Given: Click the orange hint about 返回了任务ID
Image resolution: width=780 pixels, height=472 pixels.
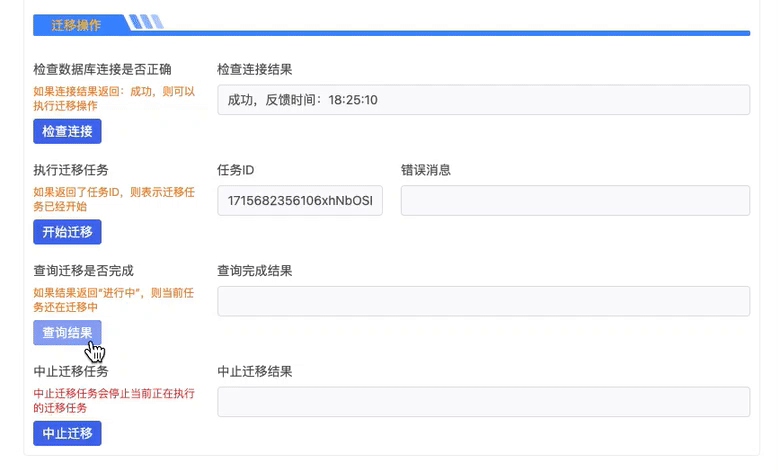Looking at the screenshot, I should point(114,199).
